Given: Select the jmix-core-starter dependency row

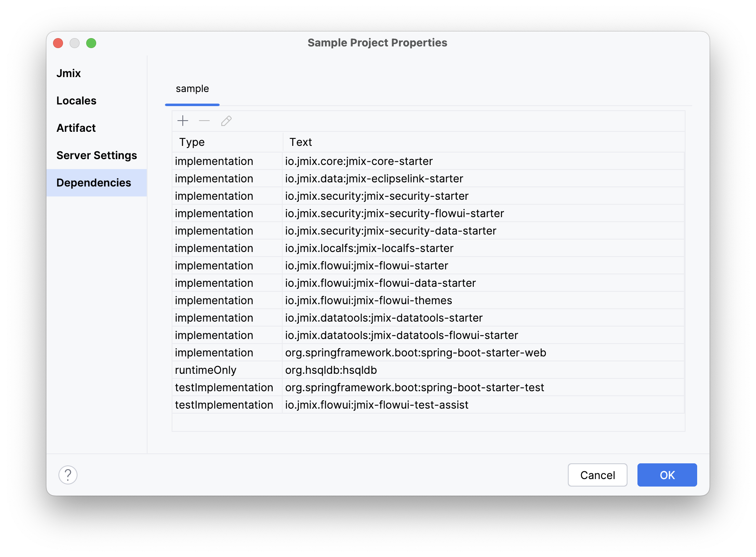Looking at the screenshot, I should pos(358,161).
